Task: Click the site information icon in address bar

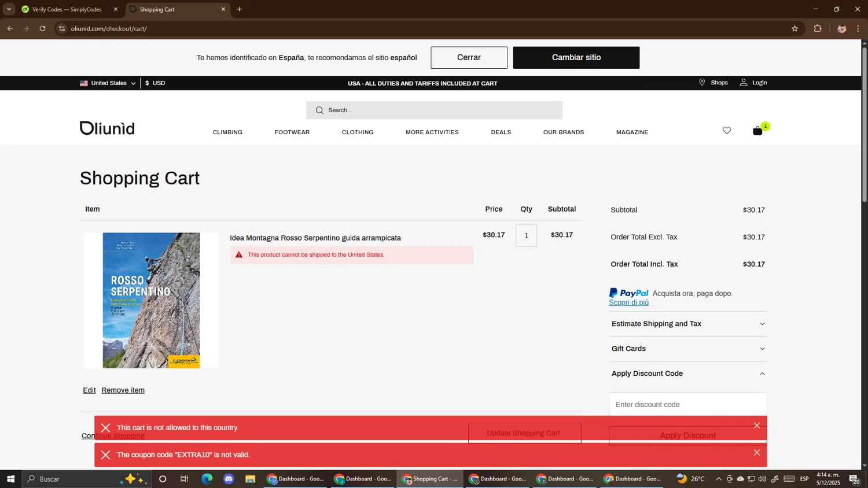Action: click(62, 28)
